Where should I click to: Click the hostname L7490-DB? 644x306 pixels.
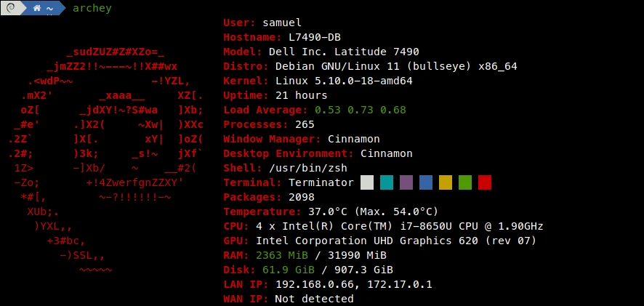pyautogui.click(x=315, y=37)
